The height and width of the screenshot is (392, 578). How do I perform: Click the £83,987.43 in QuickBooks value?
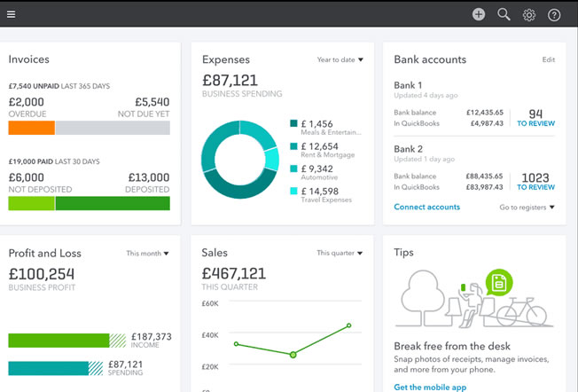[484, 187]
